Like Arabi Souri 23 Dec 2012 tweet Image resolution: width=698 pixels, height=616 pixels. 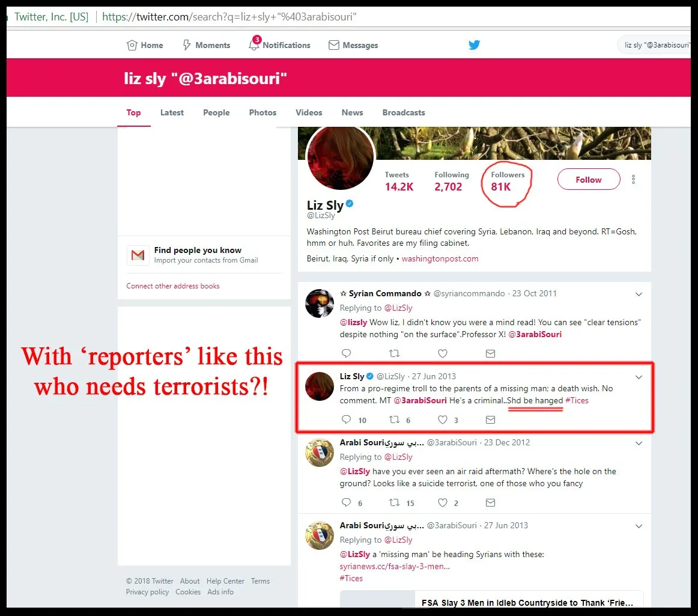(443, 502)
